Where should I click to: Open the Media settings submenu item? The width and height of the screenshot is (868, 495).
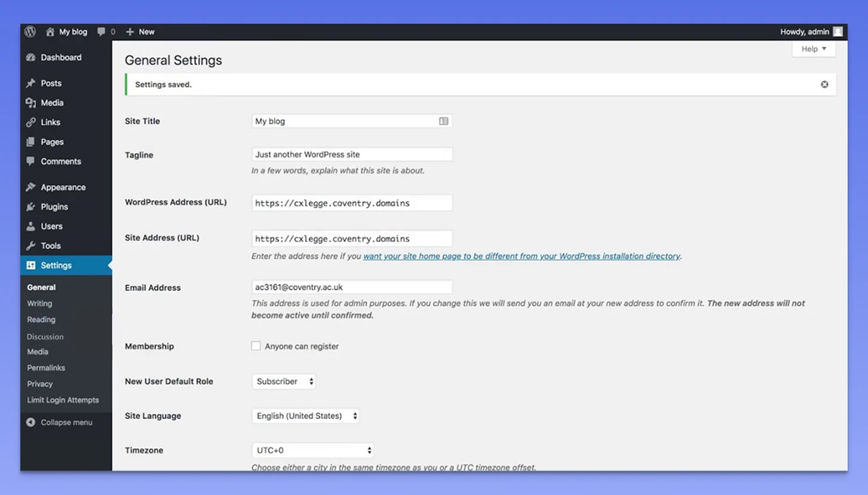pos(37,352)
